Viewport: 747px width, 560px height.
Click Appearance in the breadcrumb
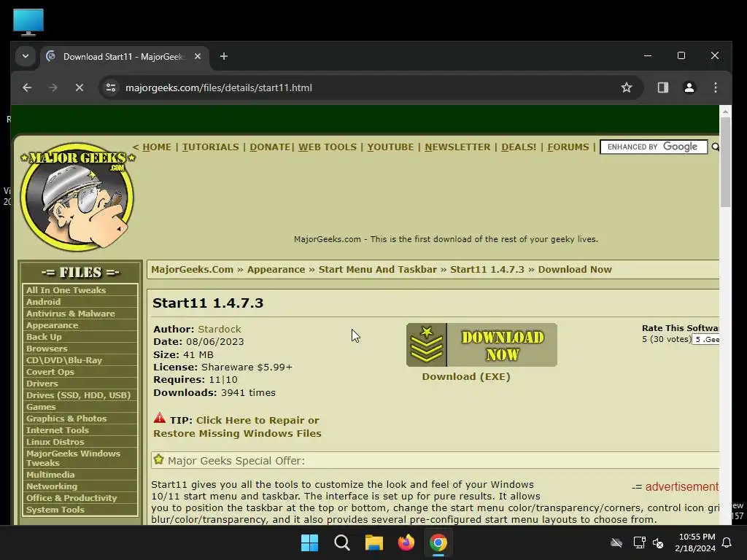pyautogui.click(x=276, y=270)
